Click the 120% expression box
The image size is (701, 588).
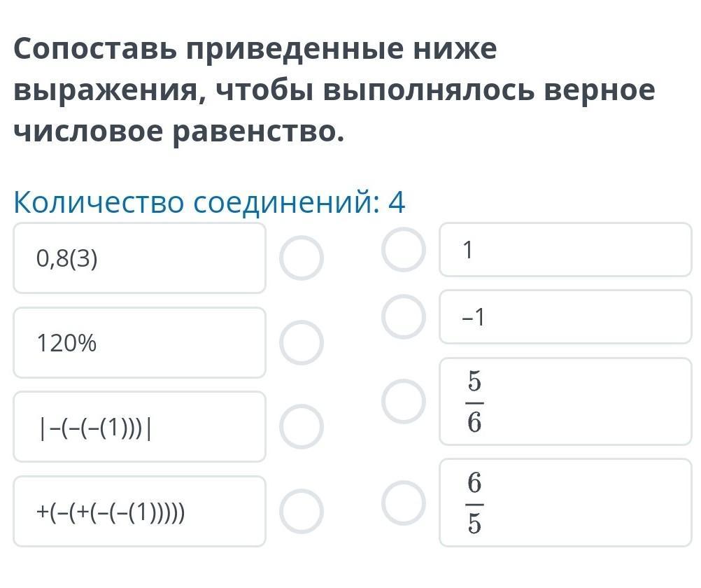[139, 343]
